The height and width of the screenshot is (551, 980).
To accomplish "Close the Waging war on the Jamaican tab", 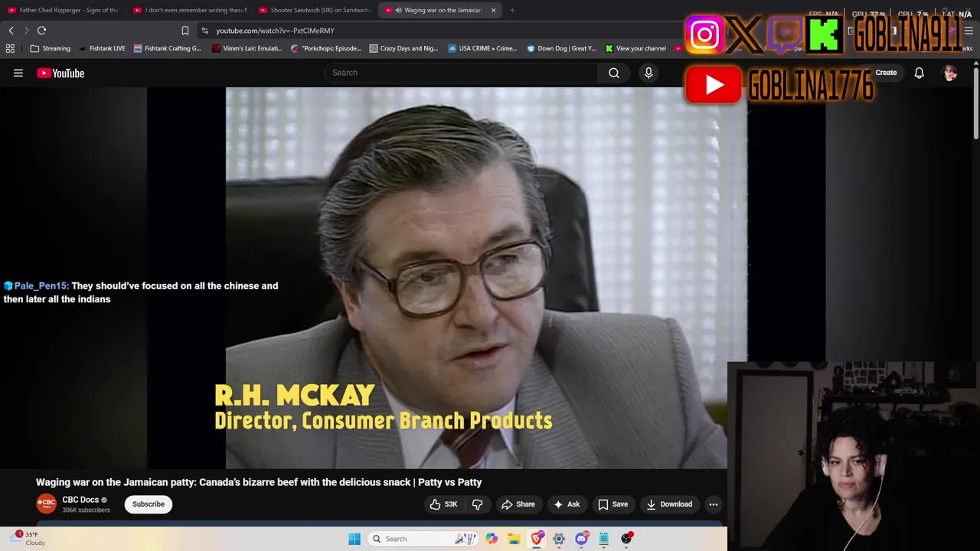I will (x=493, y=10).
